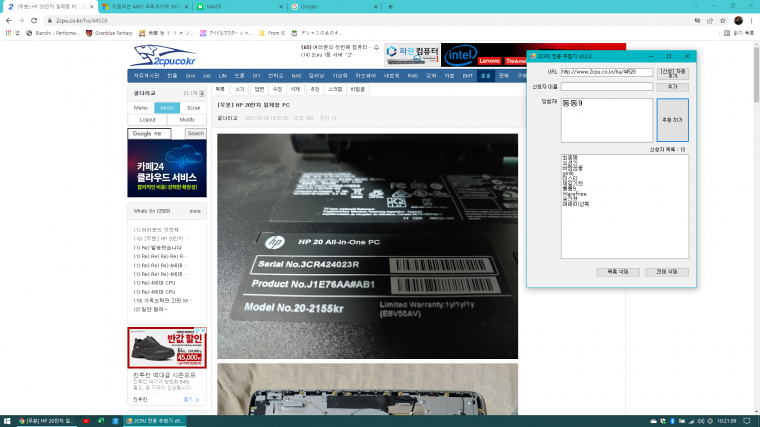Open the From IE bookmark folder
This screenshot has width=760, height=427.
(272, 33)
